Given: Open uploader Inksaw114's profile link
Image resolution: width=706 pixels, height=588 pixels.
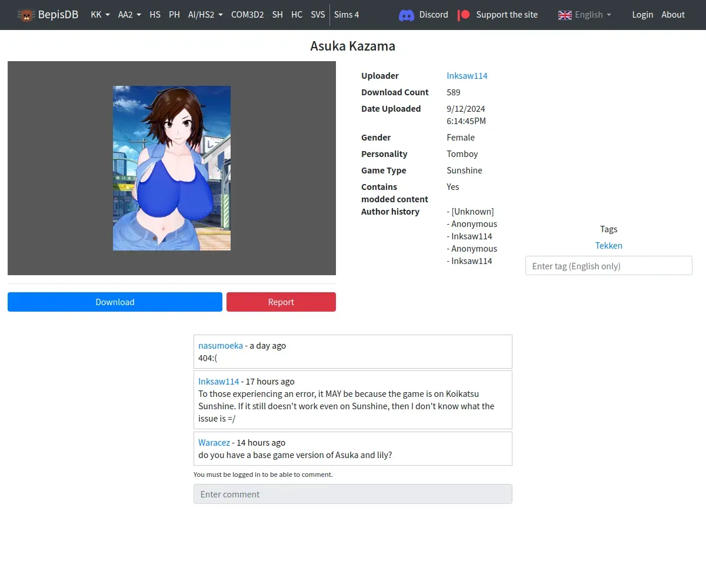Looking at the screenshot, I should click(467, 76).
